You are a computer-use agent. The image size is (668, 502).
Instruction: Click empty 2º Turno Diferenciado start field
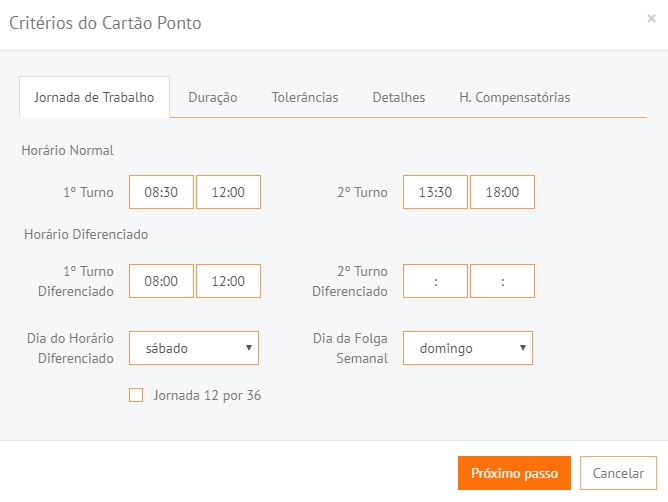(x=435, y=281)
